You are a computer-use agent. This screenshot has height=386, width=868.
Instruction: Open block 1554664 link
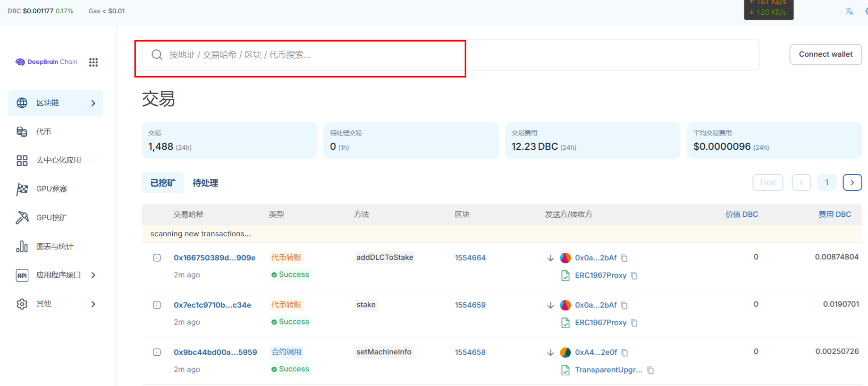click(x=470, y=258)
